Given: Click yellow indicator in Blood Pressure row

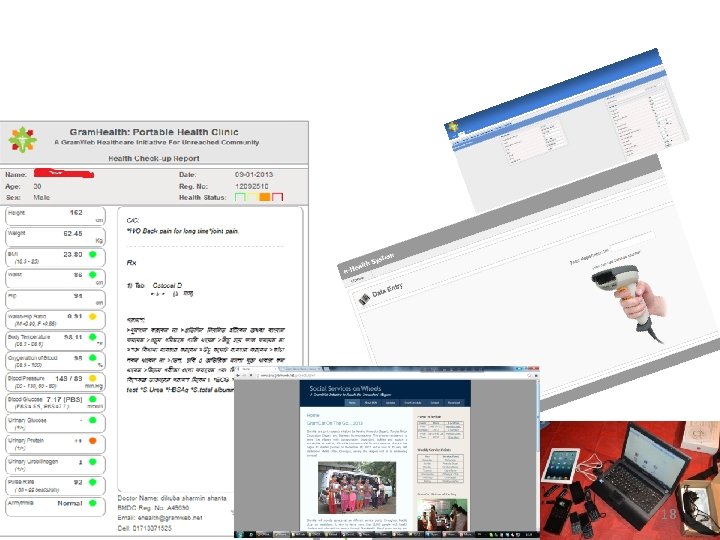Looking at the screenshot, I should 93,378.
